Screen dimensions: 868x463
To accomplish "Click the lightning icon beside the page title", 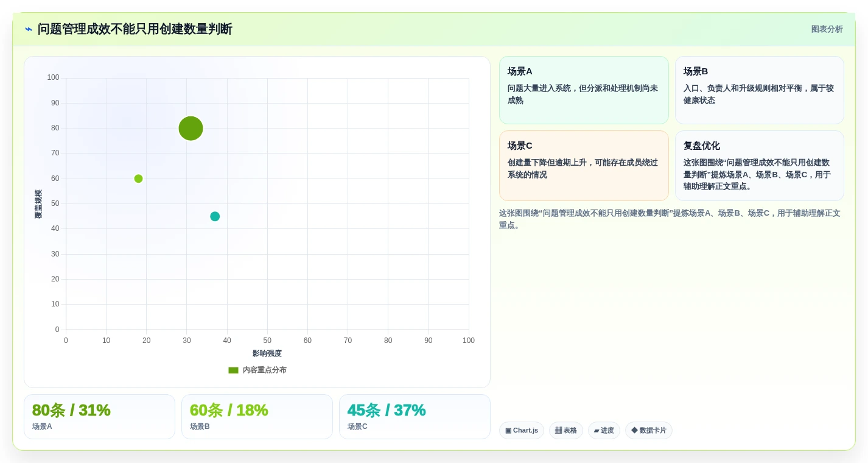I will [x=29, y=29].
